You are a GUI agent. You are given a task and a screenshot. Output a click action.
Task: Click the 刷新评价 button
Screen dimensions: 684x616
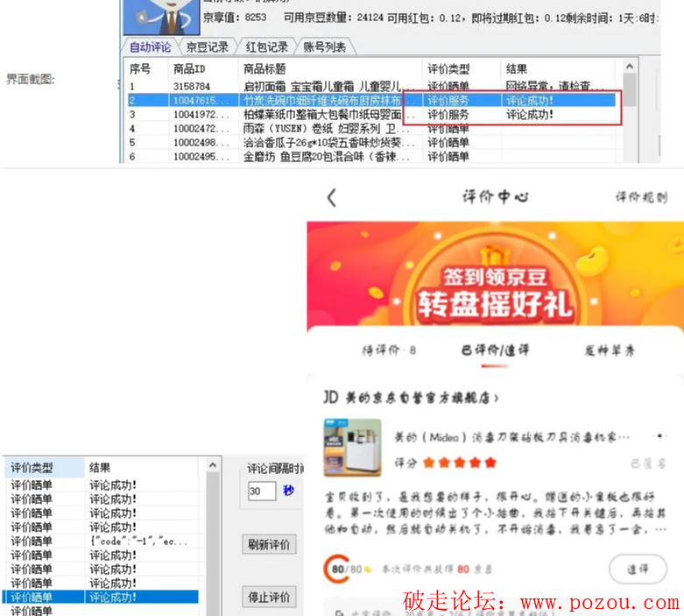coord(269,544)
